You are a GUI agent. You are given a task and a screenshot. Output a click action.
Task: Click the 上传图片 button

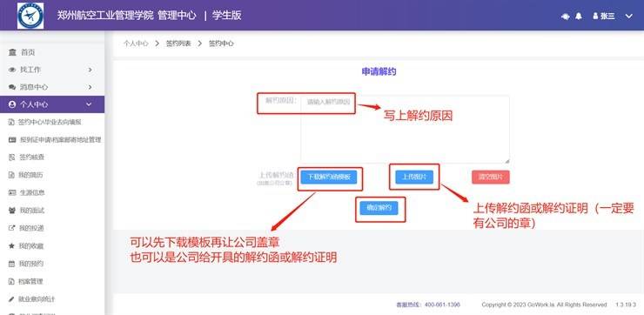(x=414, y=177)
